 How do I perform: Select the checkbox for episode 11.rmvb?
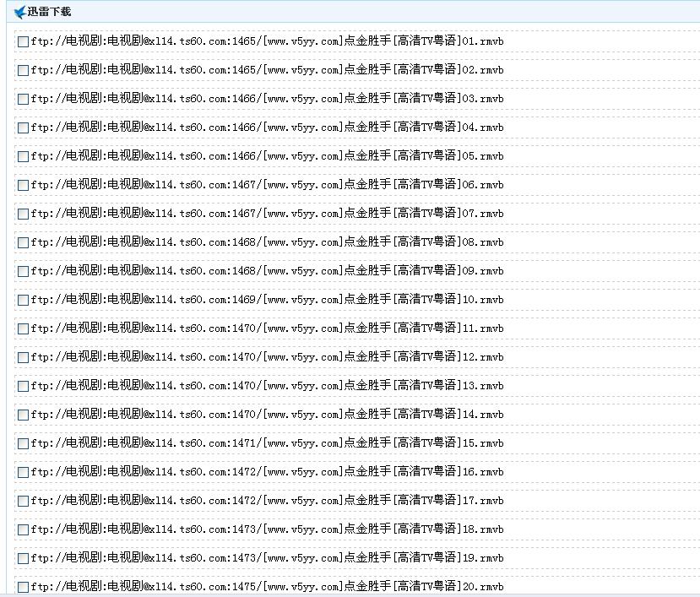pyautogui.click(x=23, y=329)
